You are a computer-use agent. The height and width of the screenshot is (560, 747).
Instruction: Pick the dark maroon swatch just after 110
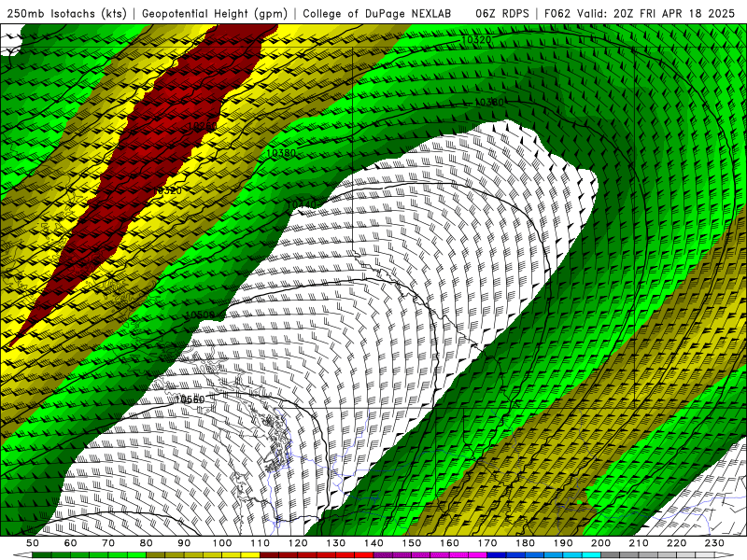270,555
